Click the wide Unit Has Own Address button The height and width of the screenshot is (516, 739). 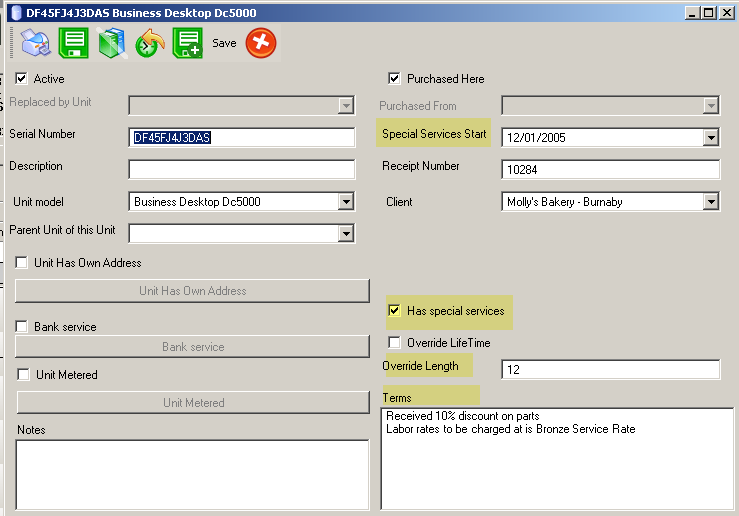click(x=192, y=291)
